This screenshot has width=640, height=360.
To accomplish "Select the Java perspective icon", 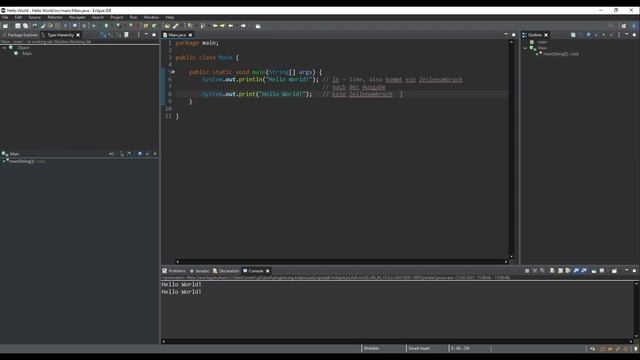I will tap(634, 26).
